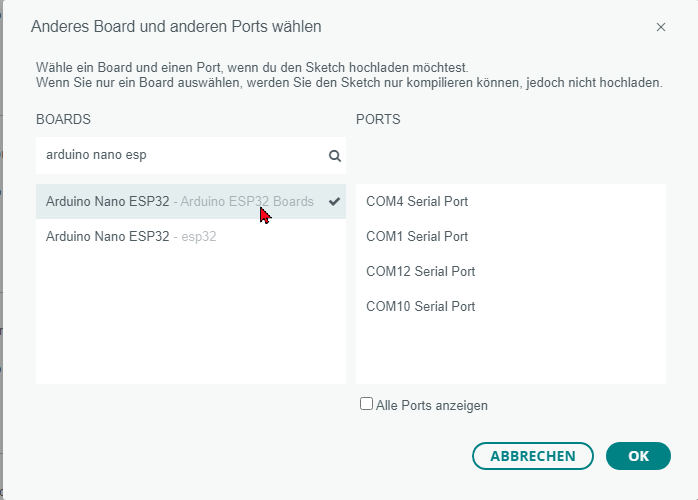
Task: Click the magnifier icon in board search
Action: tap(335, 156)
